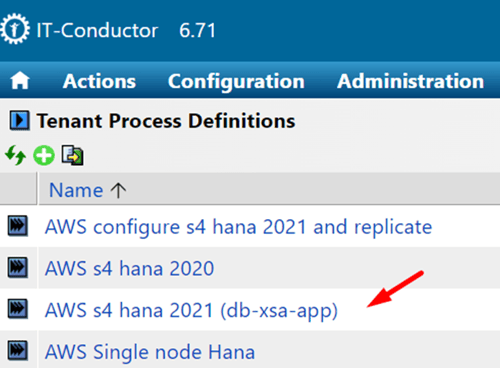Viewport: 500px width, 368px height.
Task: Click process icon beside AWS configure s4 hana 2021
Action: pos(18,226)
